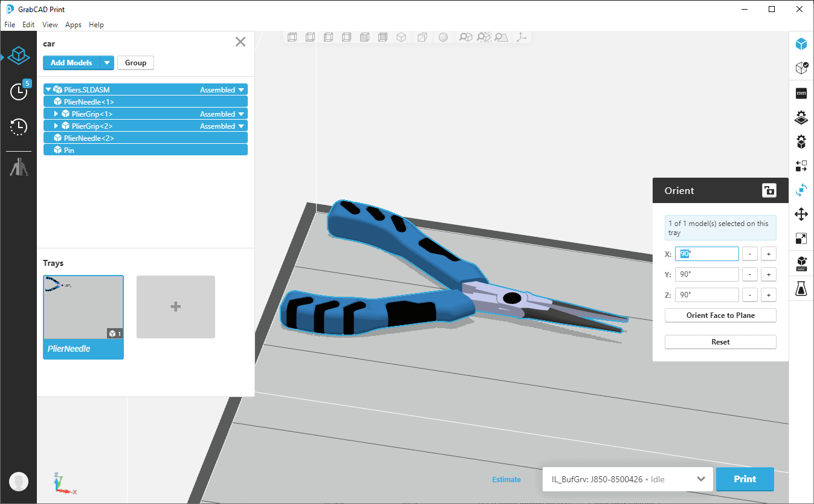Decrease Y rotation with minus button
The image size is (814, 504).
pyautogui.click(x=749, y=274)
